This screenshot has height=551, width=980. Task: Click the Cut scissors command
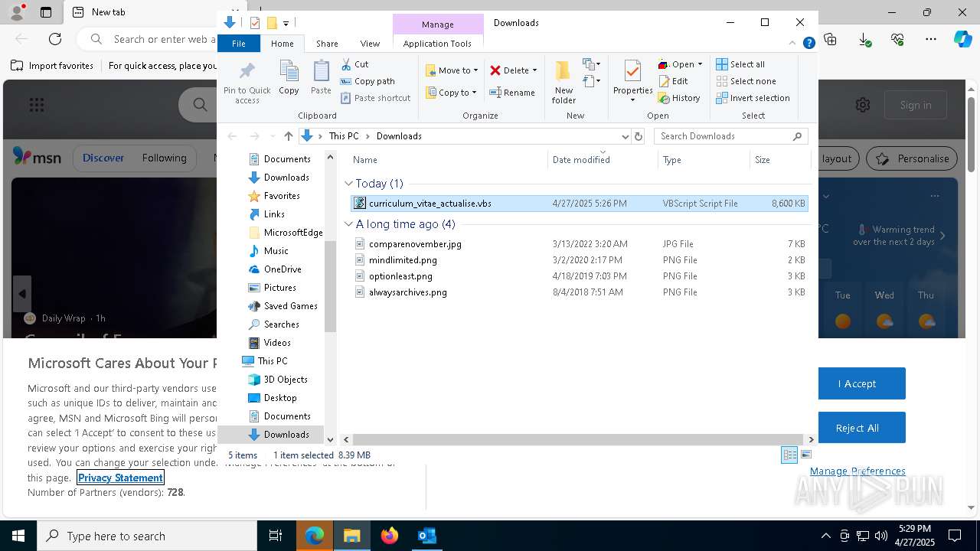point(354,64)
